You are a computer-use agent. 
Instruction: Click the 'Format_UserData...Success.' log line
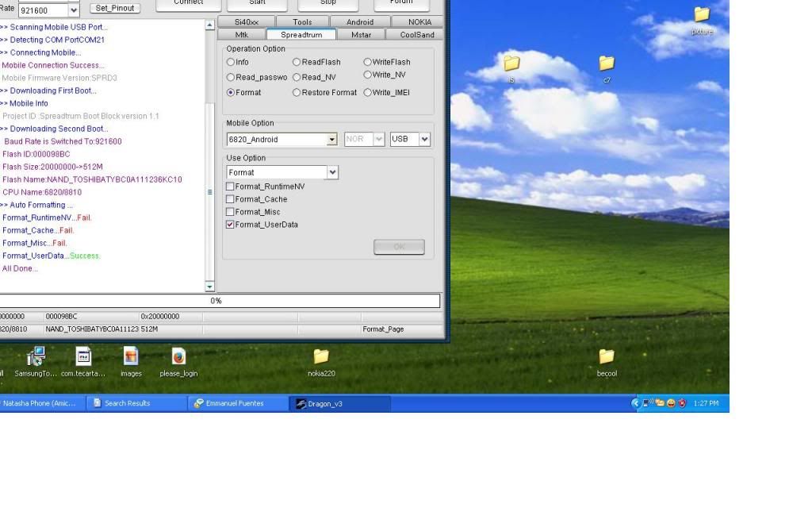52,256
